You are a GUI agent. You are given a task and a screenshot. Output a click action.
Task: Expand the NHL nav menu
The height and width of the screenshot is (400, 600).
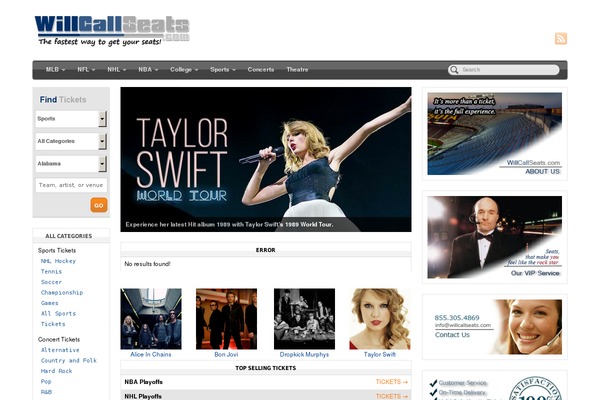click(116, 70)
